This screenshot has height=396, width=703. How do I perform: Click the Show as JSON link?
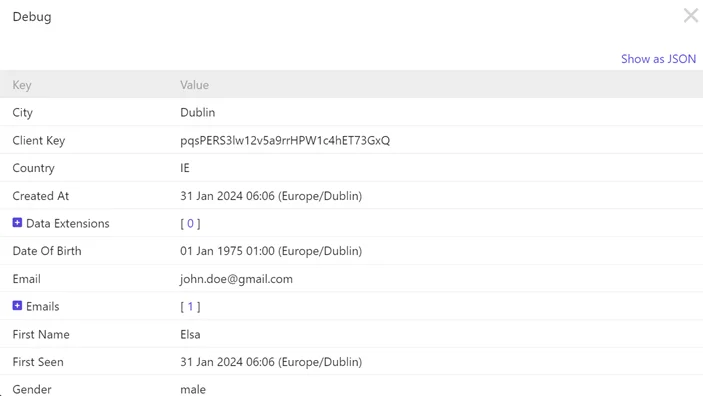(x=658, y=59)
